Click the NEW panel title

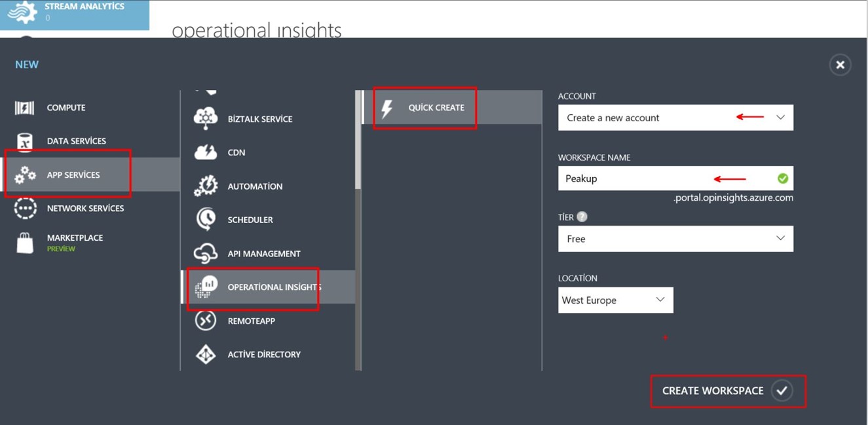click(27, 65)
